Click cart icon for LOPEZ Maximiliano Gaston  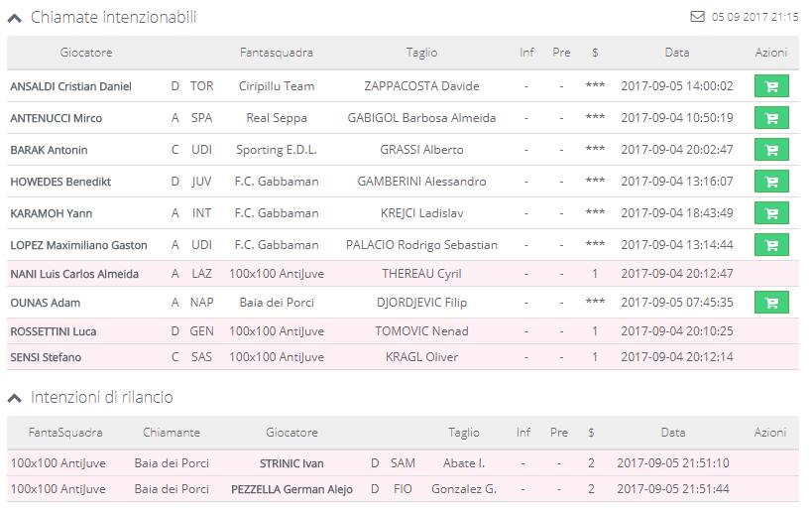pos(770,245)
